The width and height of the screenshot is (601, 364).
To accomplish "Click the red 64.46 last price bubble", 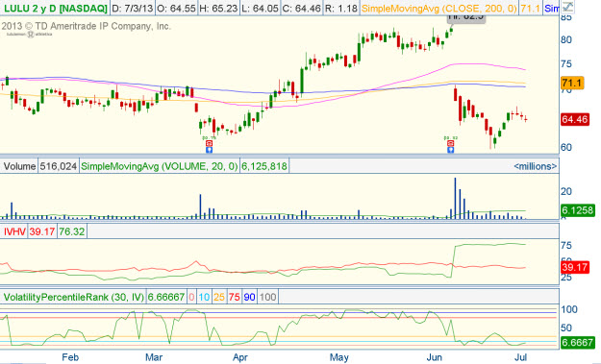I will click(574, 119).
